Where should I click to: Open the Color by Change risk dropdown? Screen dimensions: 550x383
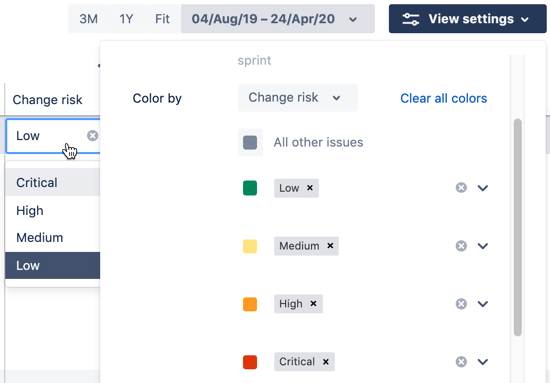pos(297,98)
